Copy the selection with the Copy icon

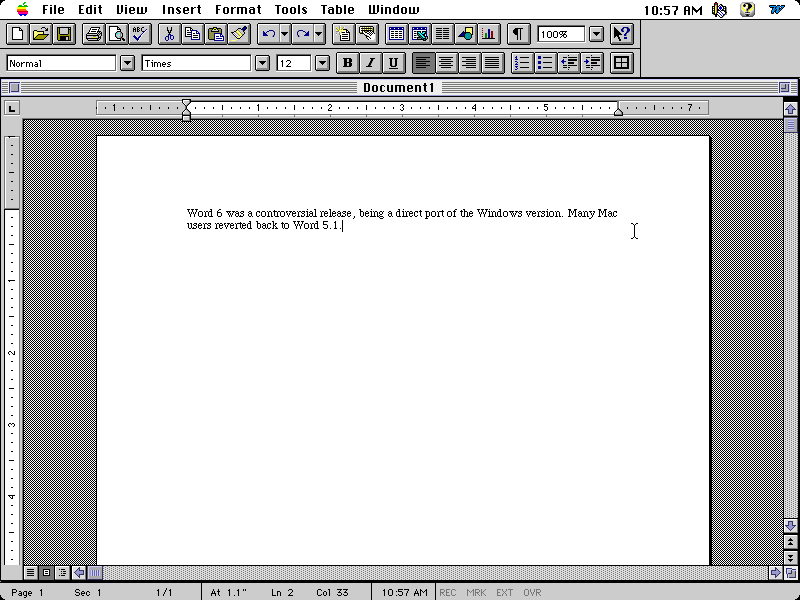tap(192, 34)
